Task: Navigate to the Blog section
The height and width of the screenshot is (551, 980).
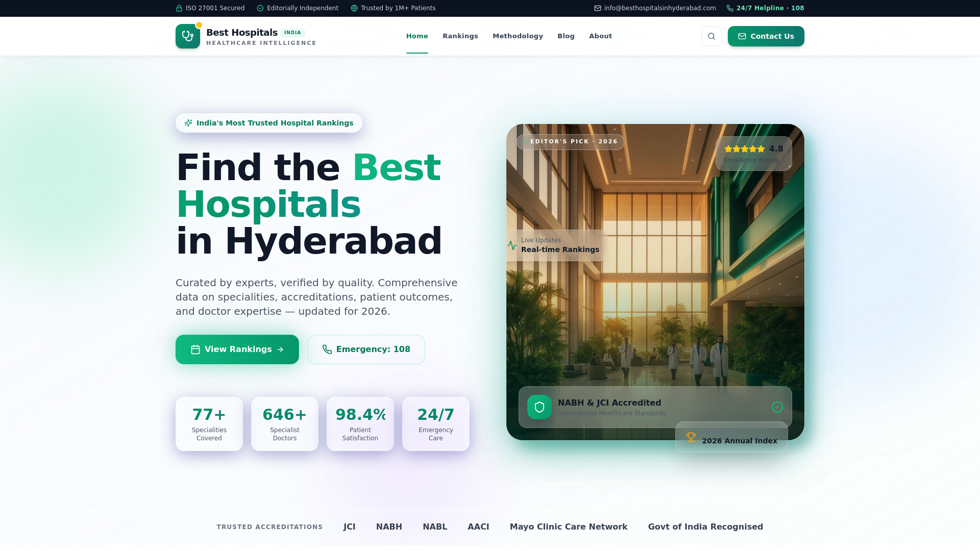Action: [x=566, y=36]
